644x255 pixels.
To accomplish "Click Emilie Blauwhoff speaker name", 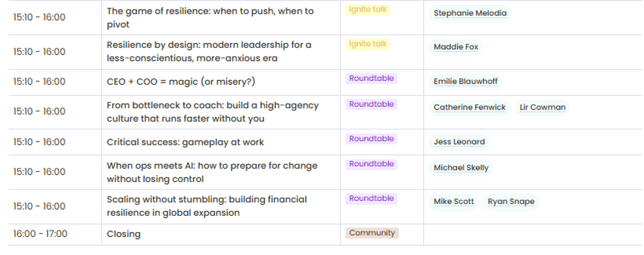I will click(465, 81).
